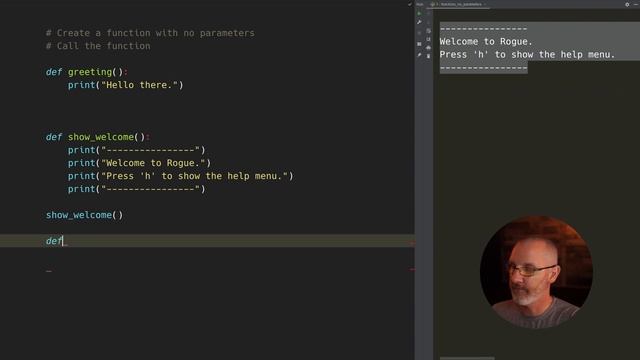Click console line "Press 'h' to show the help menu."
This screenshot has height=360, width=640.
coord(527,55)
